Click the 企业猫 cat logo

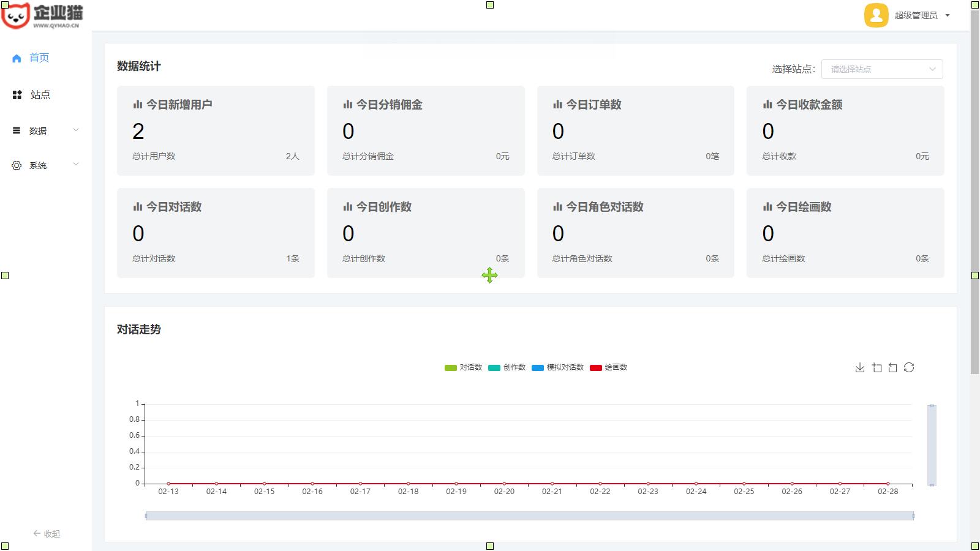[16, 15]
